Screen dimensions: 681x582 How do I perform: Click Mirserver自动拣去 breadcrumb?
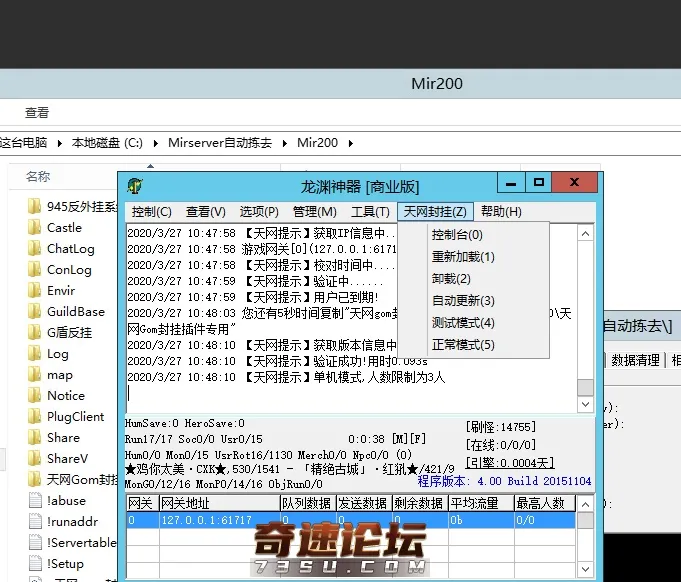tap(220, 143)
